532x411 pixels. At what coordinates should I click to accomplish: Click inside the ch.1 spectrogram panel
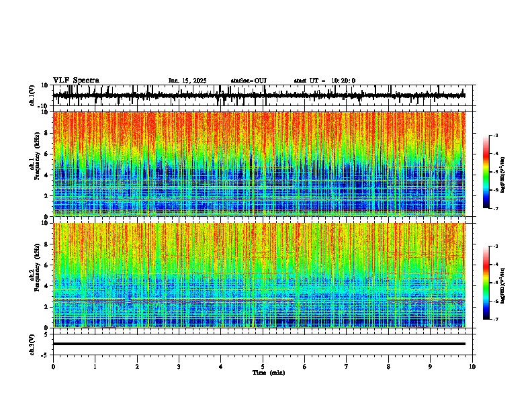(259, 164)
